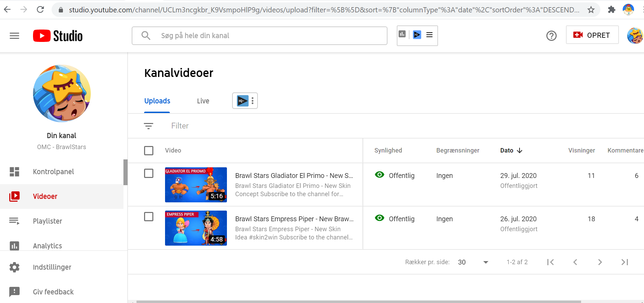Click the channel search box
This screenshot has width=644, height=303.
pos(260,36)
